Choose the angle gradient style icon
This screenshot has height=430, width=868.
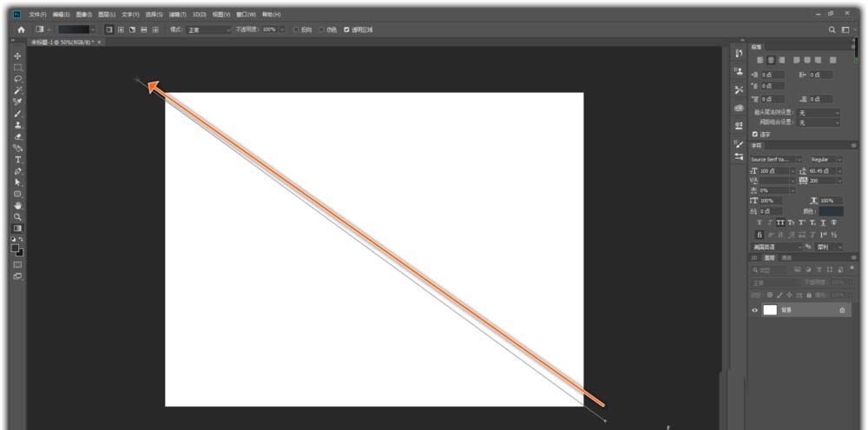(x=132, y=30)
